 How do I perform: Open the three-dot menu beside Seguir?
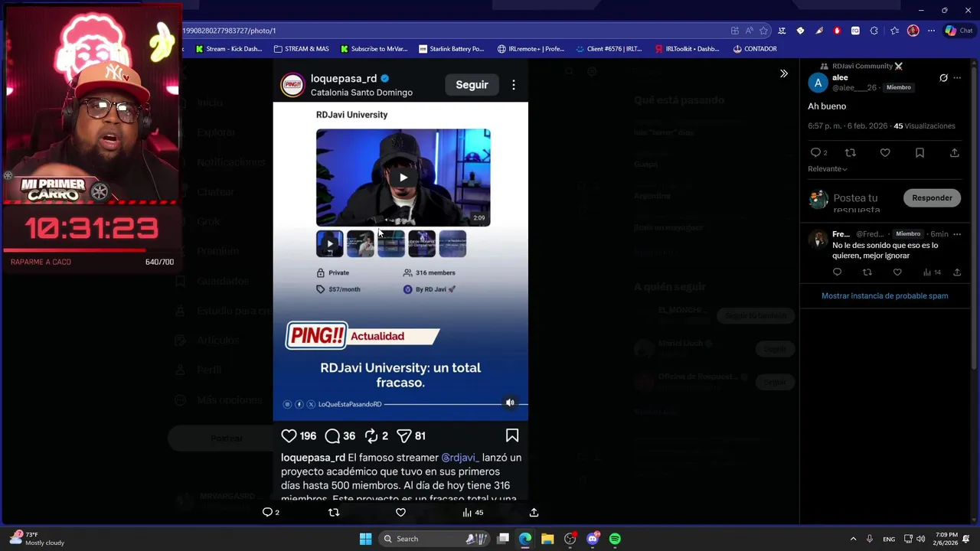(514, 85)
